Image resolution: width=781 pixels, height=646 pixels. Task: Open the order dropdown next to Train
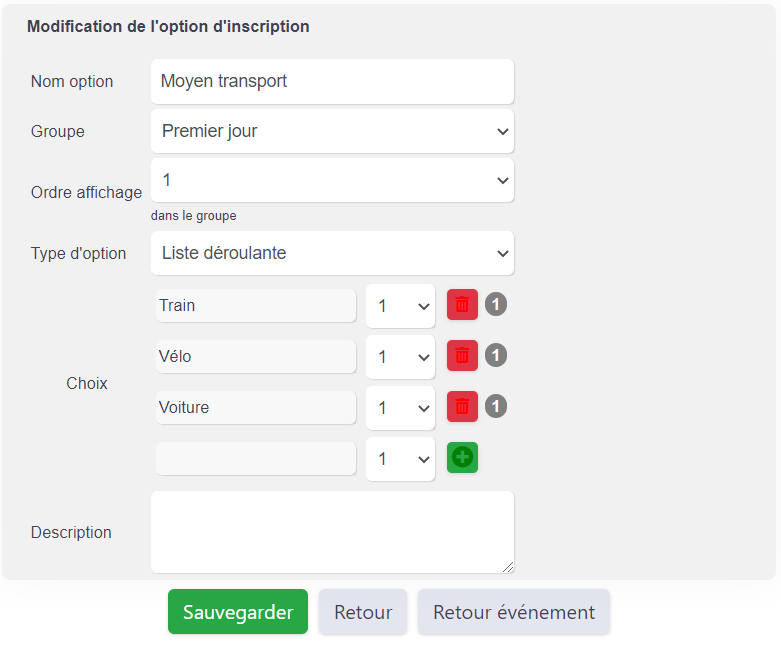(x=400, y=306)
